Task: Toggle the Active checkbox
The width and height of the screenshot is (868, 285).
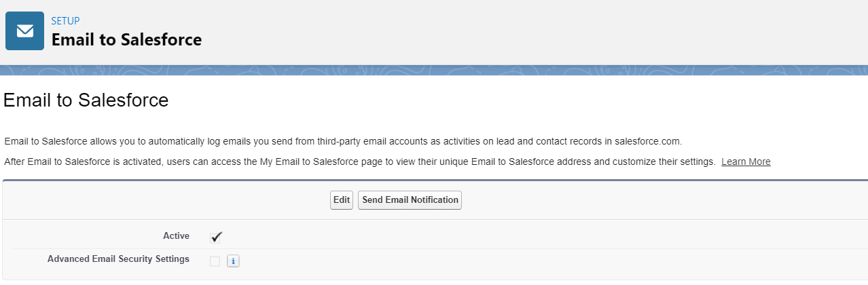Action: pos(216,237)
